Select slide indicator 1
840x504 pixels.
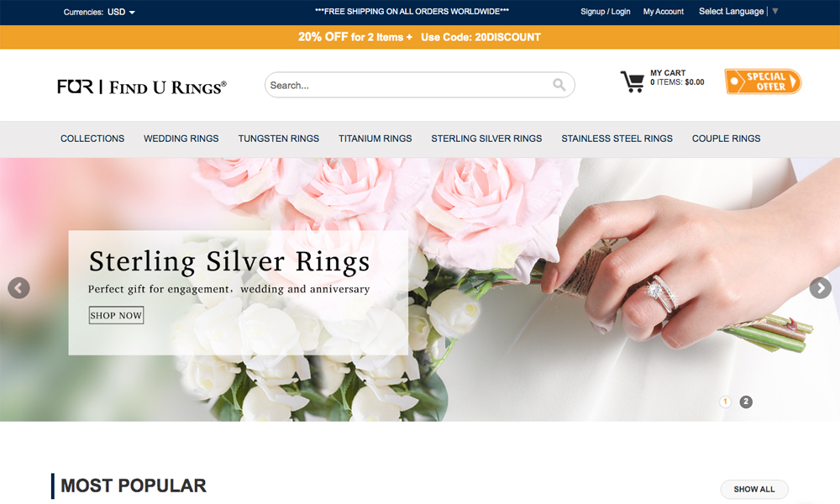pyautogui.click(x=726, y=402)
